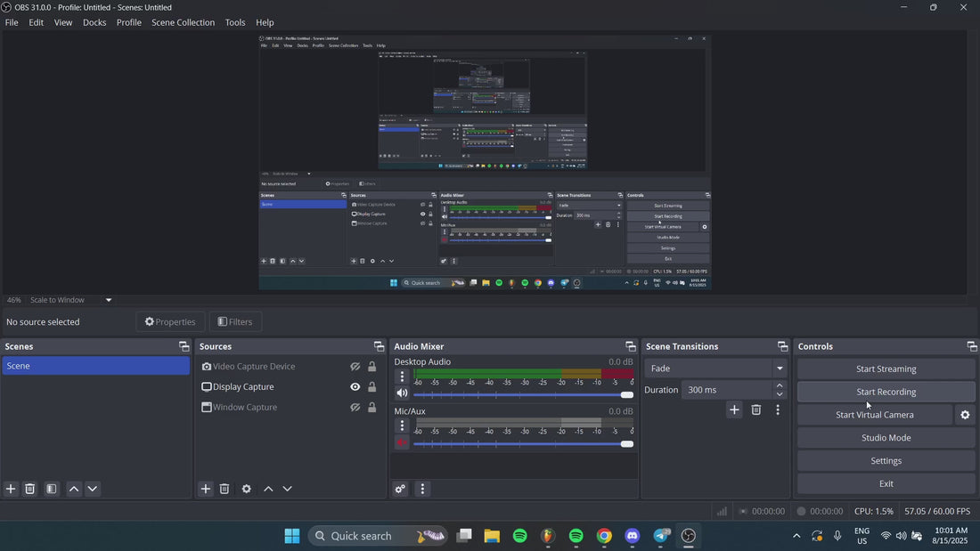Open the View menu
This screenshot has height=551, width=980.
63,22
